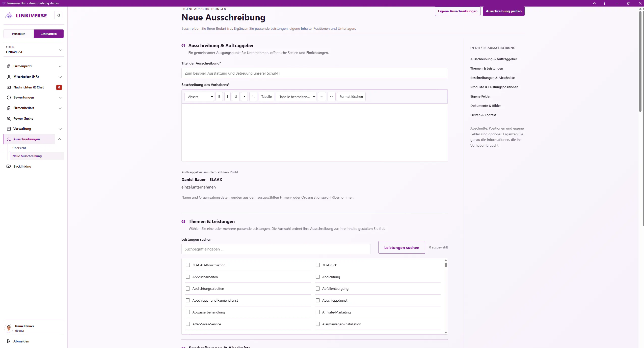Click the Power-Suche magnifier icon
The width and height of the screenshot is (644, 348).
click(x=9, y=119)
